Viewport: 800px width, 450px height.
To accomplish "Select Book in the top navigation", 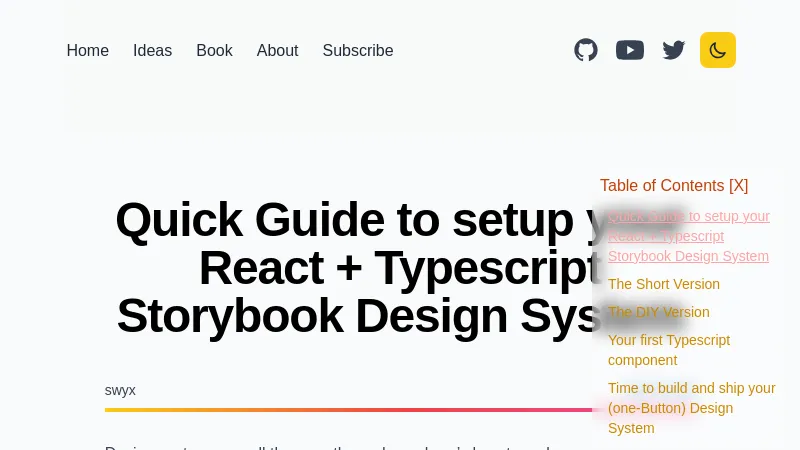I will pos(214,50).
